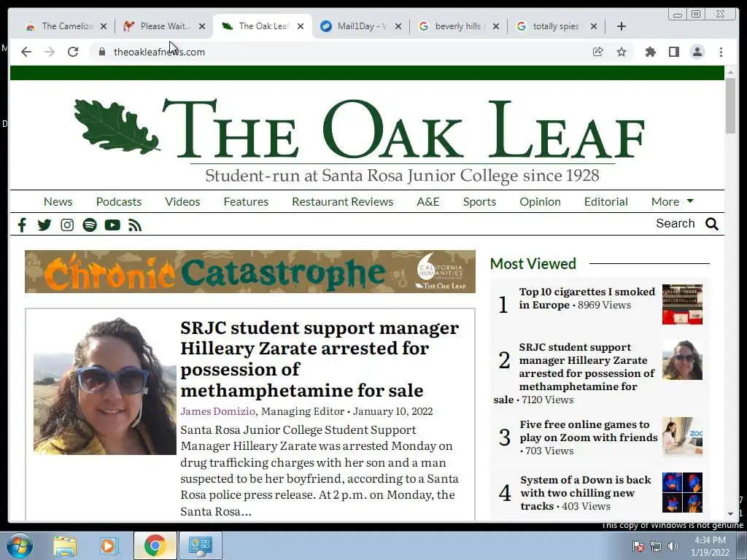
Task: Click the padlock site info icon
Action: click(x=101, y=52)
